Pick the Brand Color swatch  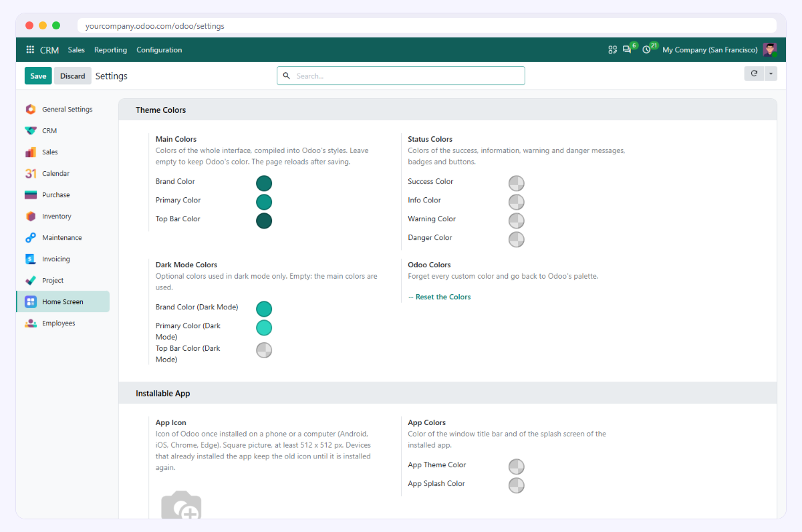pyautogui.click(x=264, y=183)
